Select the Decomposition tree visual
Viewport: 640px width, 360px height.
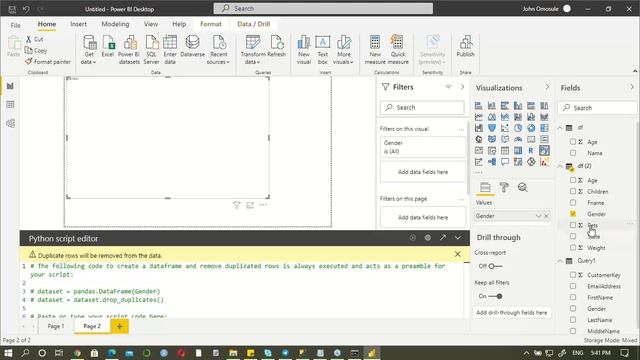(x=492, y=162)
